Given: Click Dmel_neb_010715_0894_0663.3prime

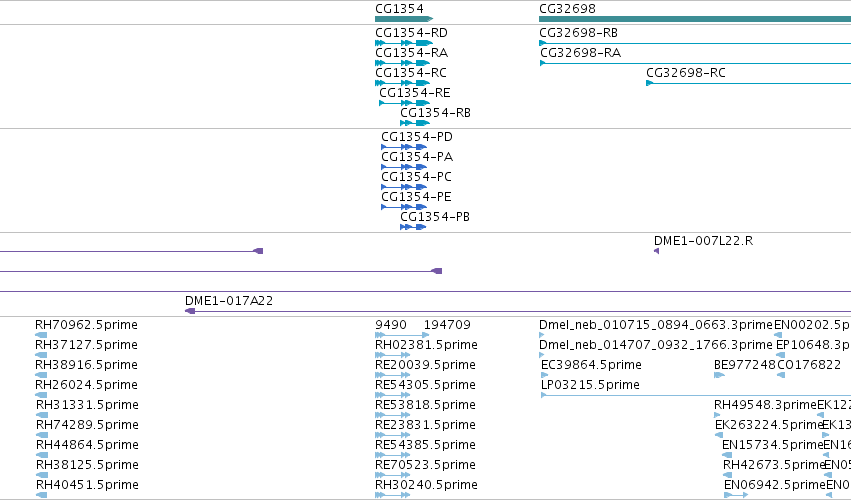Looking at the screenshot, I should pos(656,325).
